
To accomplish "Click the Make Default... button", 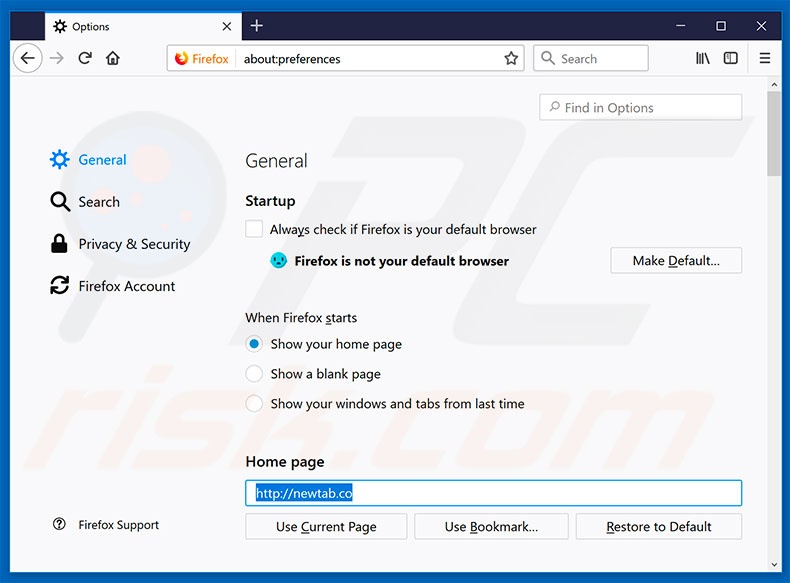I will click(x=676, y=261).
